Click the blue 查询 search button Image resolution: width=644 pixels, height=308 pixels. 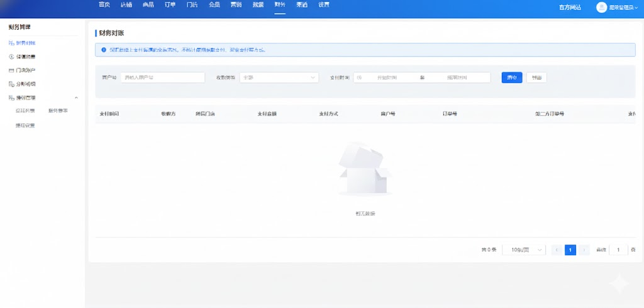pyautogui.click(x=512, y=77)
